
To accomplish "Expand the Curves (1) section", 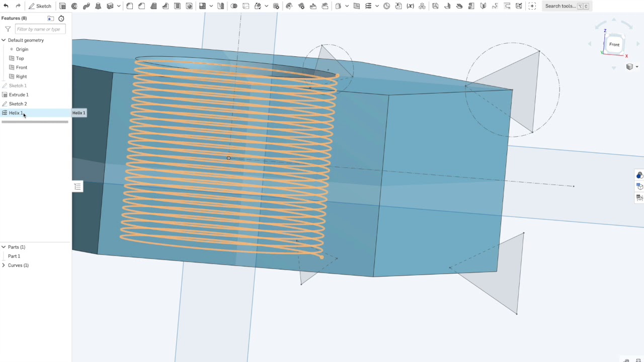I will coord(4,265).
